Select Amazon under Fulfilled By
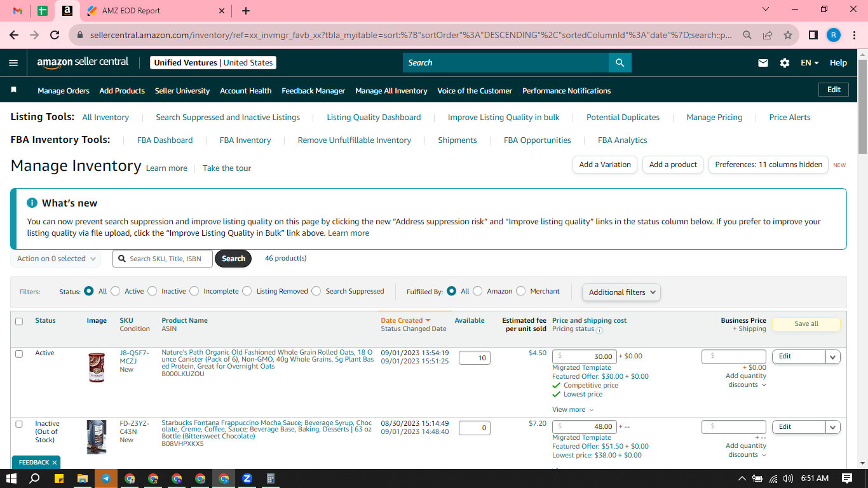The image size is (868, 488). tap(477, 291)
